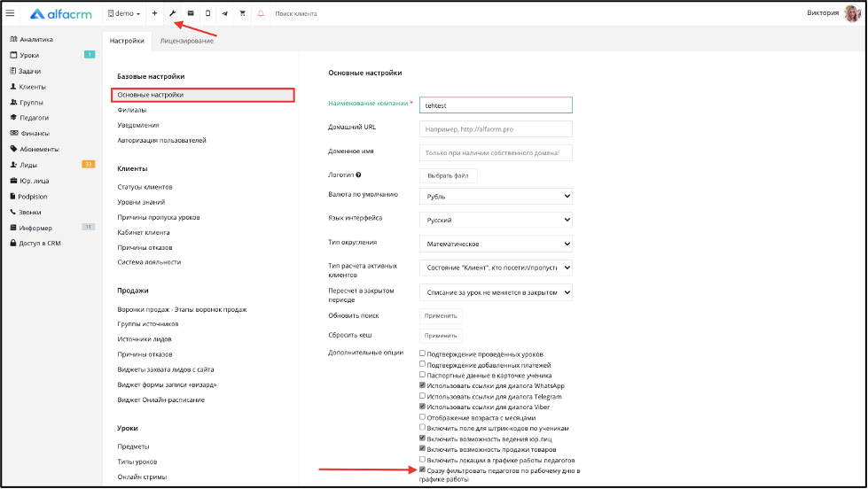
Task: Click Применить next to Сбросить кеш
Action: click(x=441, y=336)
